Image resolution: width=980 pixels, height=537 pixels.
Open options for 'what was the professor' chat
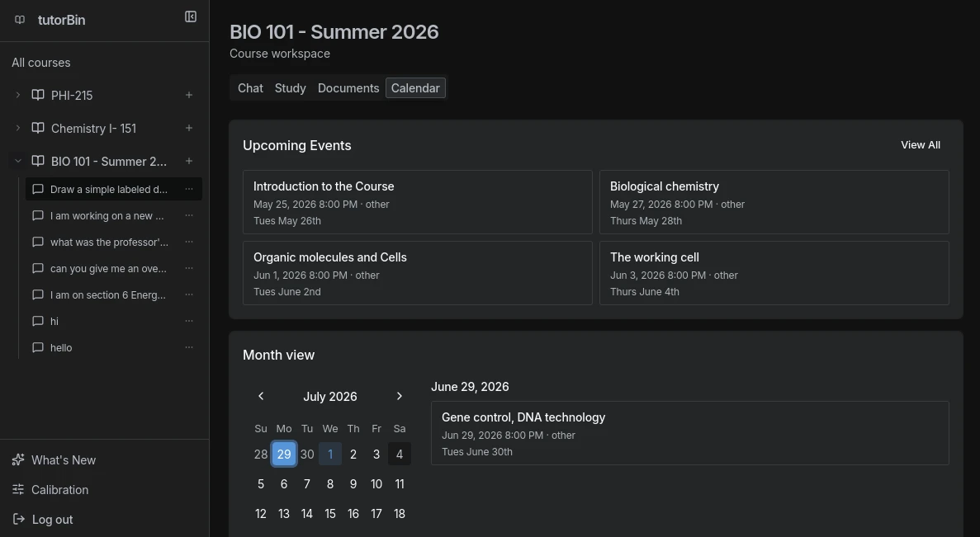click(189, 242)
